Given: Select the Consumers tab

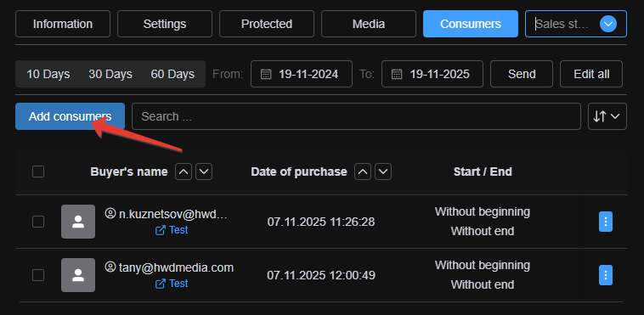Looking at the screenshot, I should point(471,24).
